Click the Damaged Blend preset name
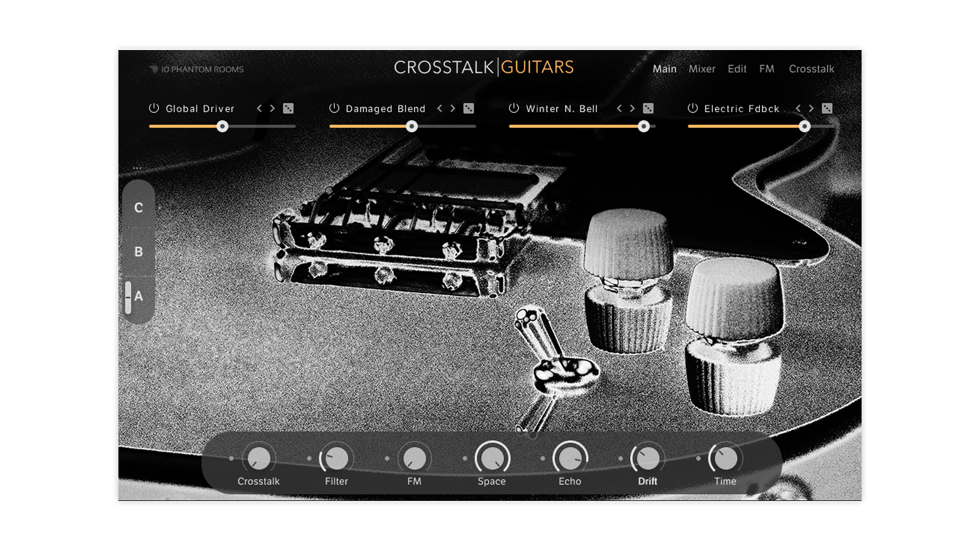This screenshot has height=551, width=980. pos(385,109)
